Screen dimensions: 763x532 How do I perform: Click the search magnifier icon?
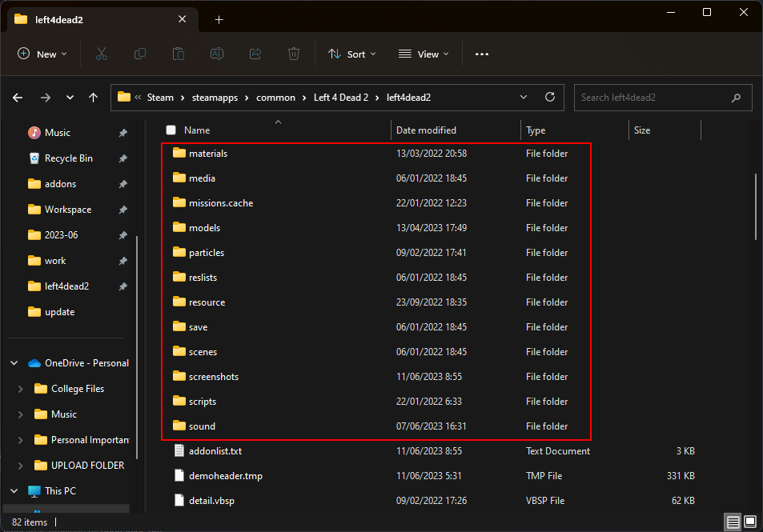[736, 98]
